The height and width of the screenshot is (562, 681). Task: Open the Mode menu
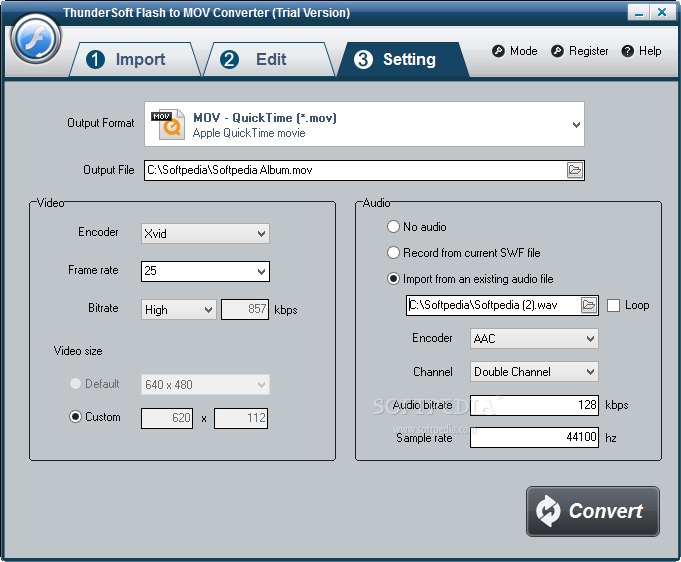[x=515, y=51]
